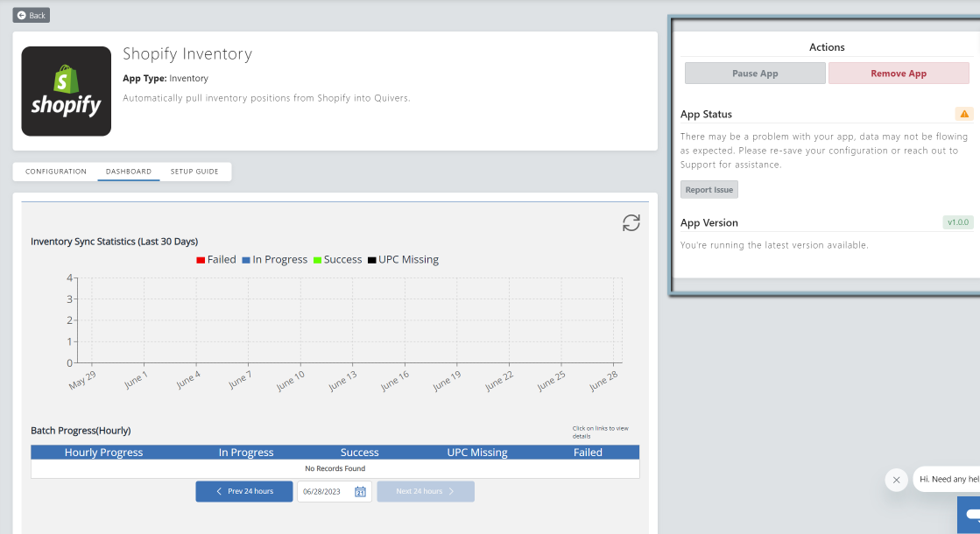Click the 'App Type: Inventory' text

[165, 78]
